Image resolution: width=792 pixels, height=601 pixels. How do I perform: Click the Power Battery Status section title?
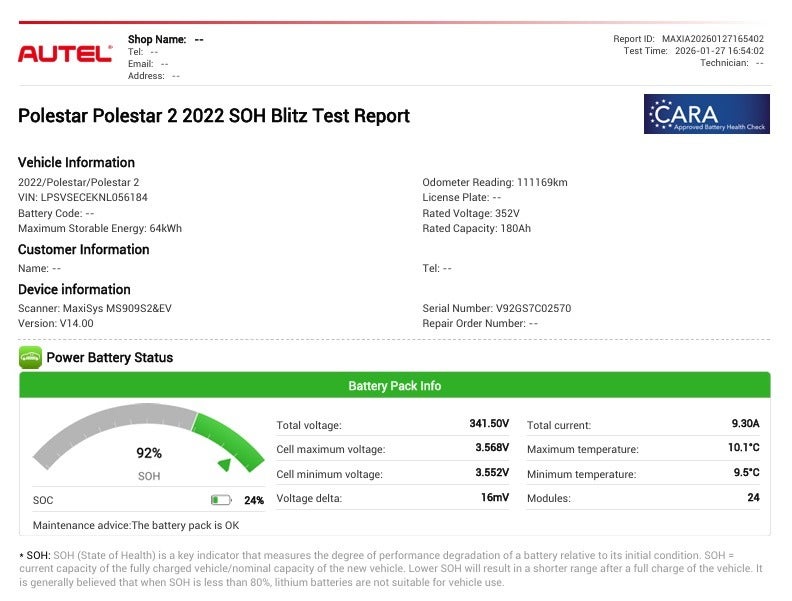tap(109, 357)
